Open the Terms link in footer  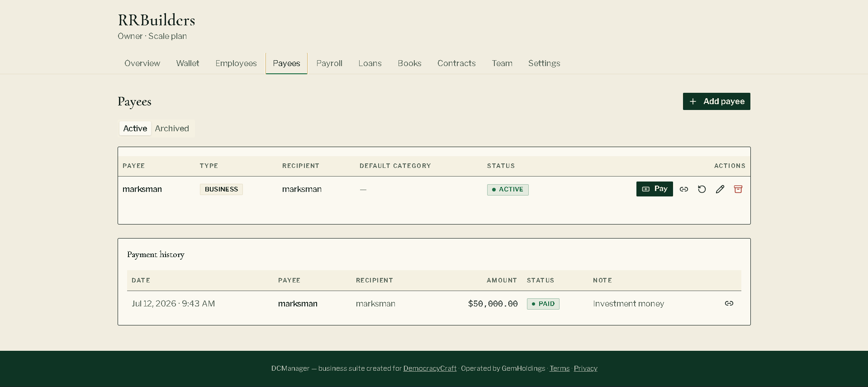[x=560, y=368]
